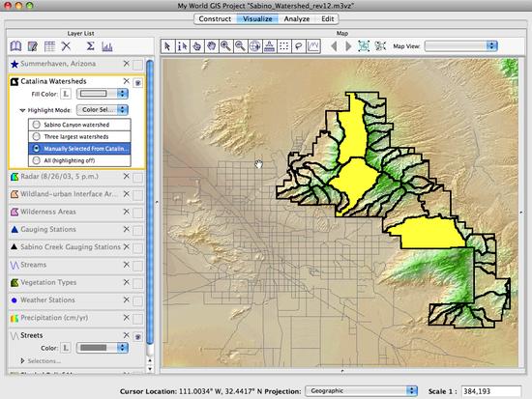Click the rectangular selection tool
The height and width of the screenshot is (399, 532).
tap(284, 46)
